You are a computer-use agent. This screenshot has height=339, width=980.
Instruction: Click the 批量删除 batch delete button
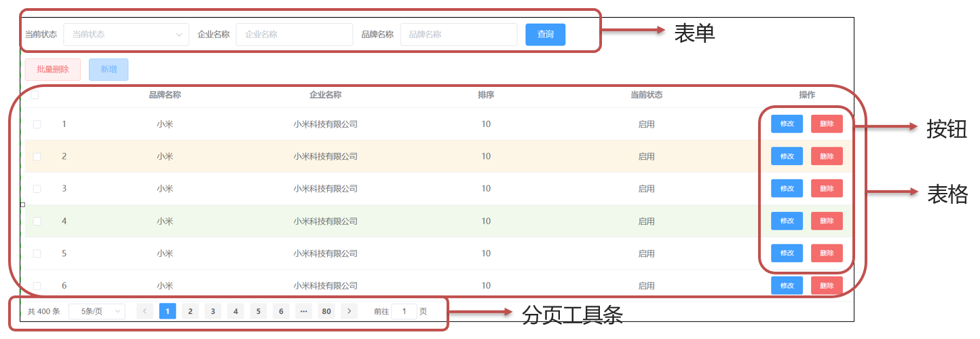click(53, 69)
